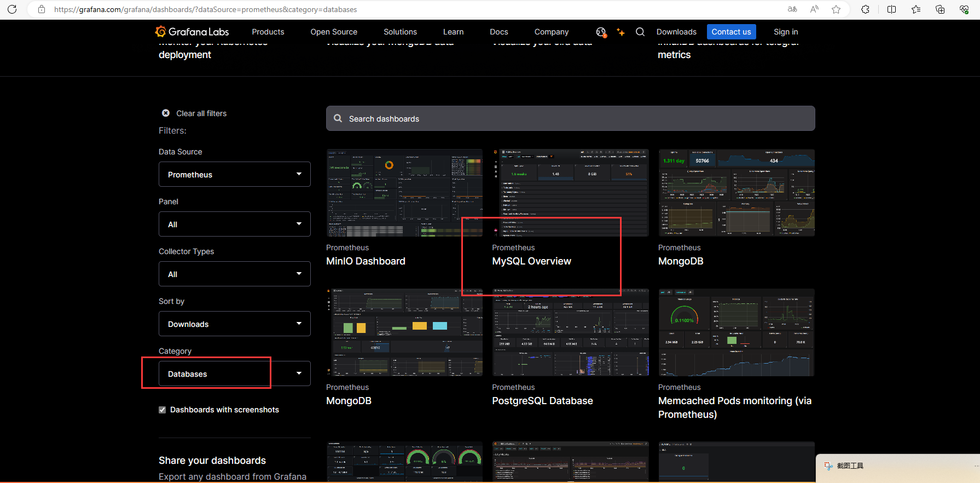Click the top-row MongoDB dashboard thumbnail
The width and height of the screenshot is (980, 483).
click(x=737, y=193)
